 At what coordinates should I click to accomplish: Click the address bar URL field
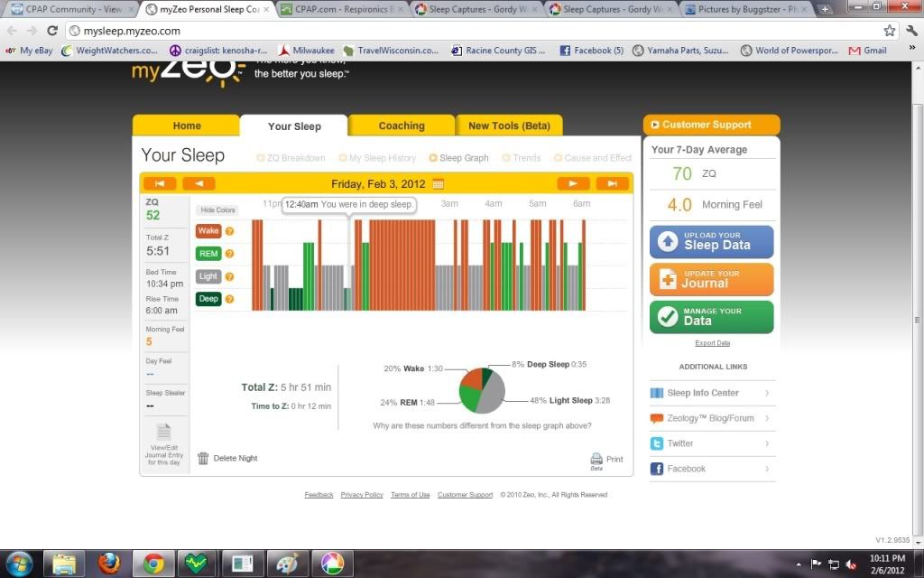(475, 31)
